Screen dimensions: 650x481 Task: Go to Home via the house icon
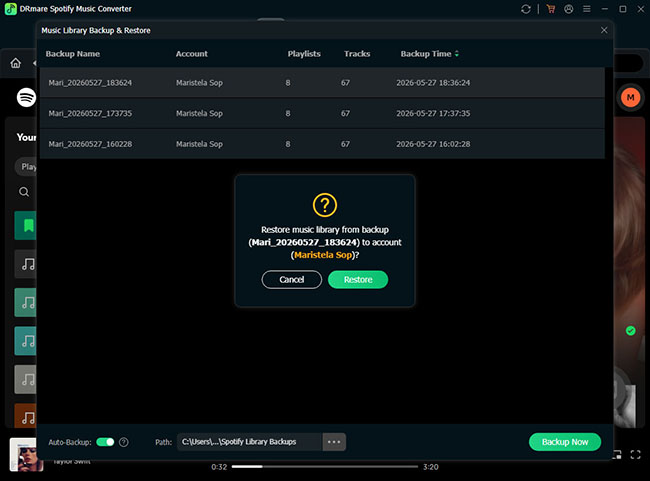coord(16,63)
